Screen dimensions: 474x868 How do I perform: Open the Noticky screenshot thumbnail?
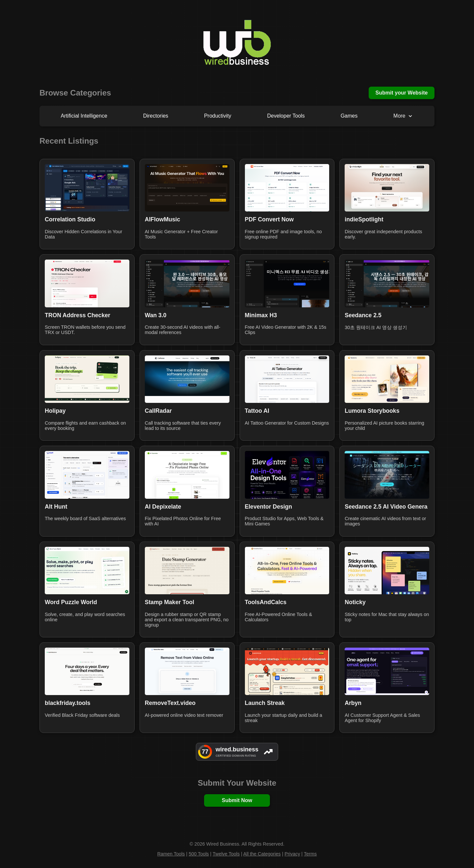pos(387,571)
